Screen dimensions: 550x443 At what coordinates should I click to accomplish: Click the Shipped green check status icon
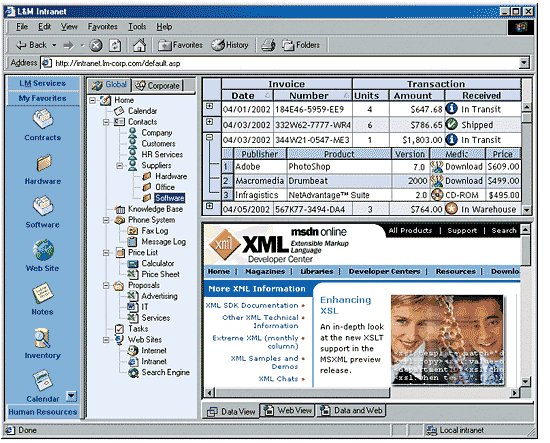[451, 124]
